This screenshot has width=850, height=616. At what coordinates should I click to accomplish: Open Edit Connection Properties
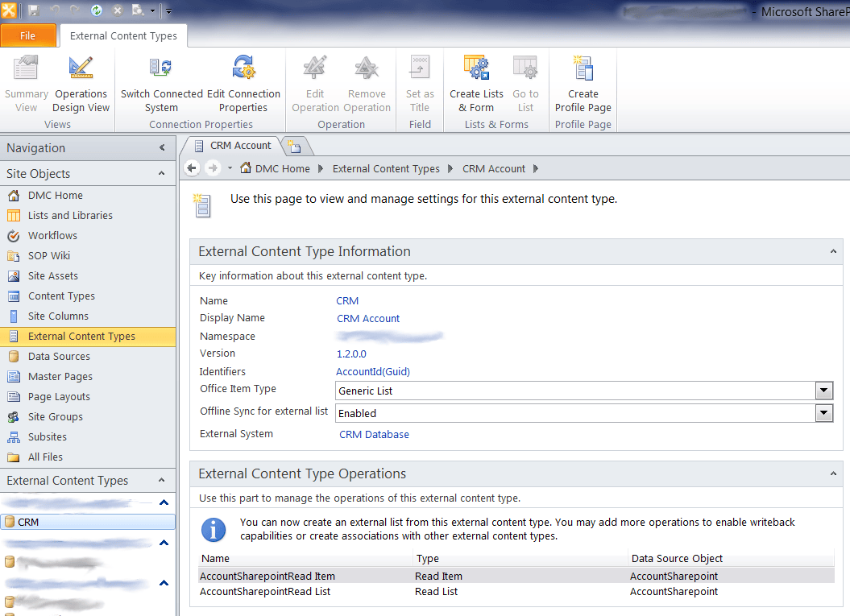pos(243,68)
